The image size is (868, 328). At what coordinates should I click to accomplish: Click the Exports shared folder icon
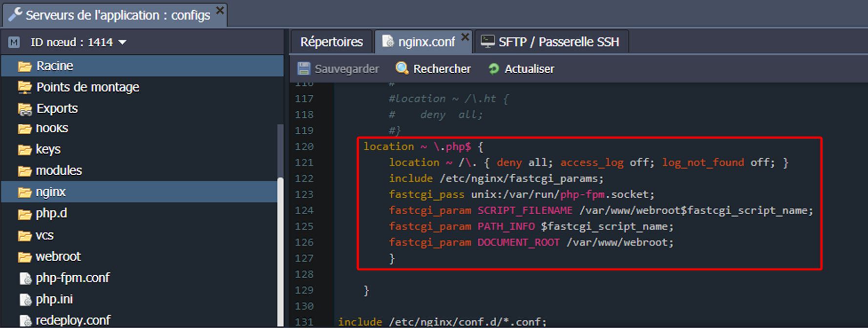pos(24,109)
